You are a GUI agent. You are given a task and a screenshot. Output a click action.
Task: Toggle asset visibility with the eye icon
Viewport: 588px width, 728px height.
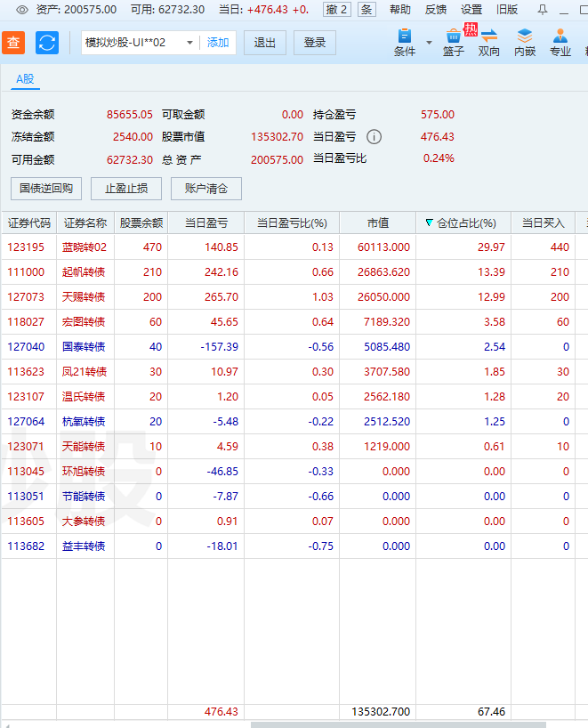point(22,10)
